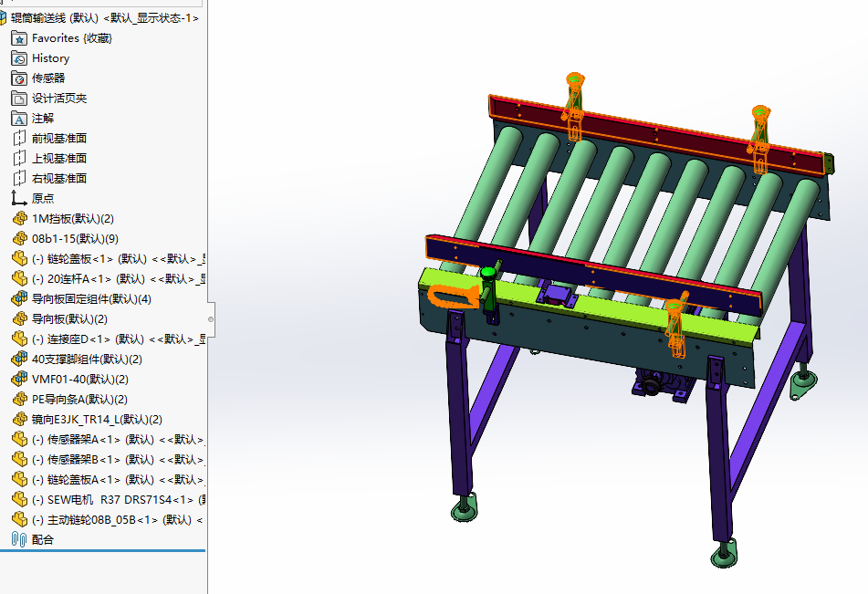
Task: Select the 上视基准面 label
Action: [59, 159]
